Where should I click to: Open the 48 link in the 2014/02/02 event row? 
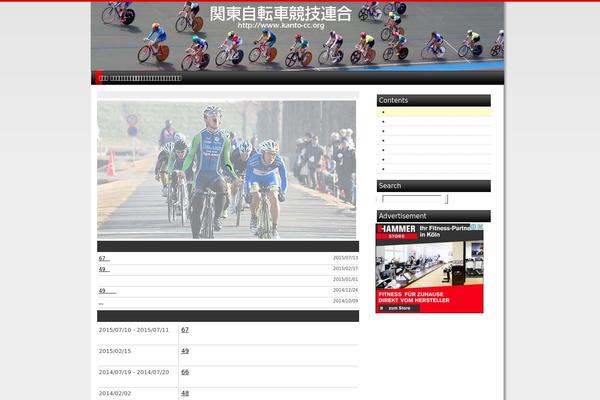[x=185, y=393]
